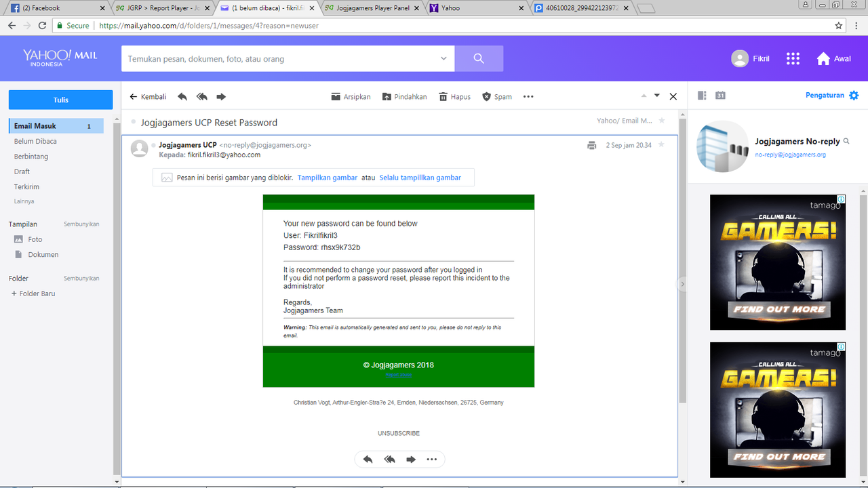This screenshot has width=868, height=488.
Task: Click reply icon below the message
Action: [x=368, y=459]
